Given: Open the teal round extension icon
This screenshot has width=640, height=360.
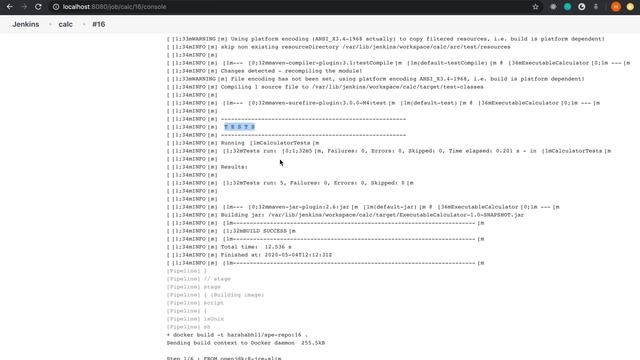Looking at the screenshot, I should click(567, 7).
